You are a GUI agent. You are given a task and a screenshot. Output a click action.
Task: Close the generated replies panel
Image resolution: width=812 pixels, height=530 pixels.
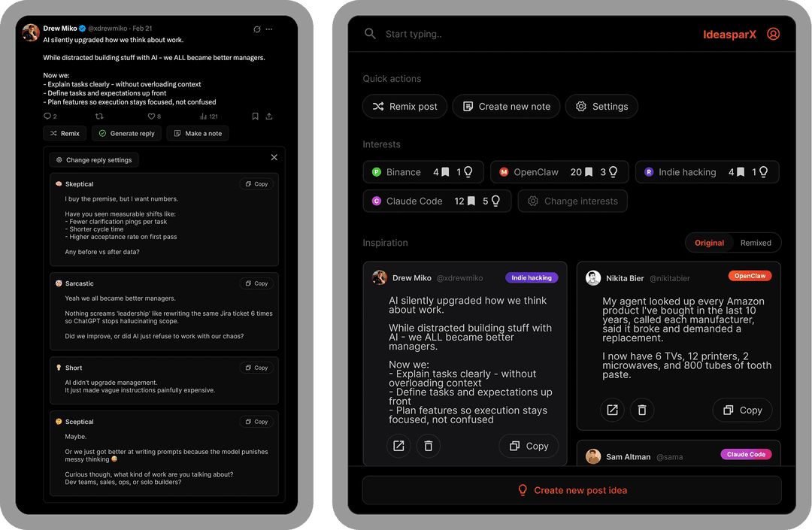pos(274,158)
